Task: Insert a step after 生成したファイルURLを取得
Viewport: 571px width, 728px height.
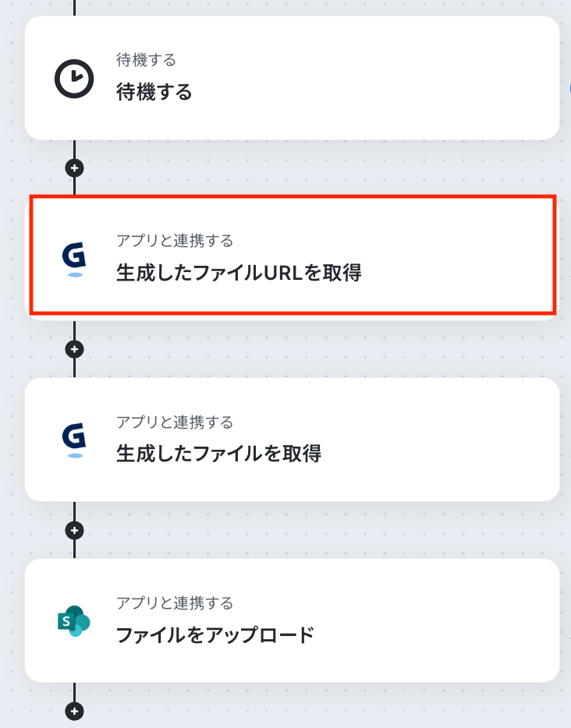Action: point(75,349)
